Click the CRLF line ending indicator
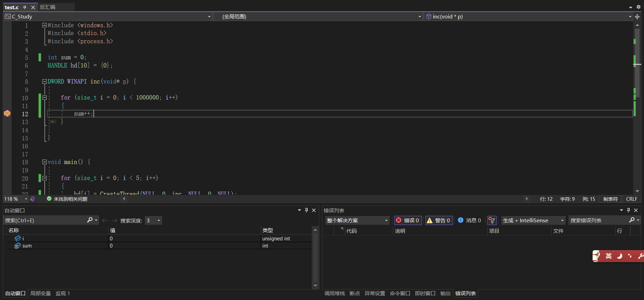 [x=631, y=199]
